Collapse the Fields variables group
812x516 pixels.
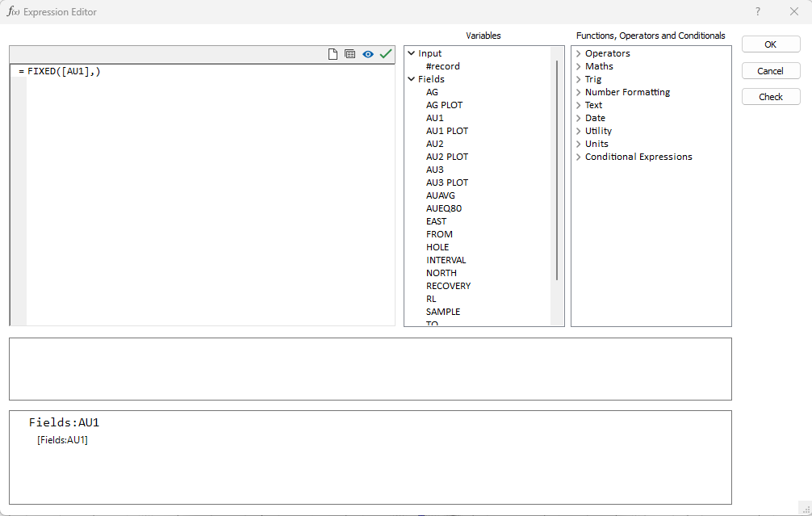point(411,79)
